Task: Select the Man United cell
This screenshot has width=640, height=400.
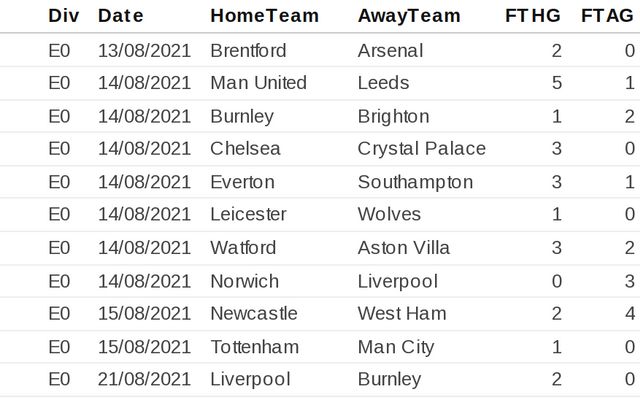Action: coord(258,83)
